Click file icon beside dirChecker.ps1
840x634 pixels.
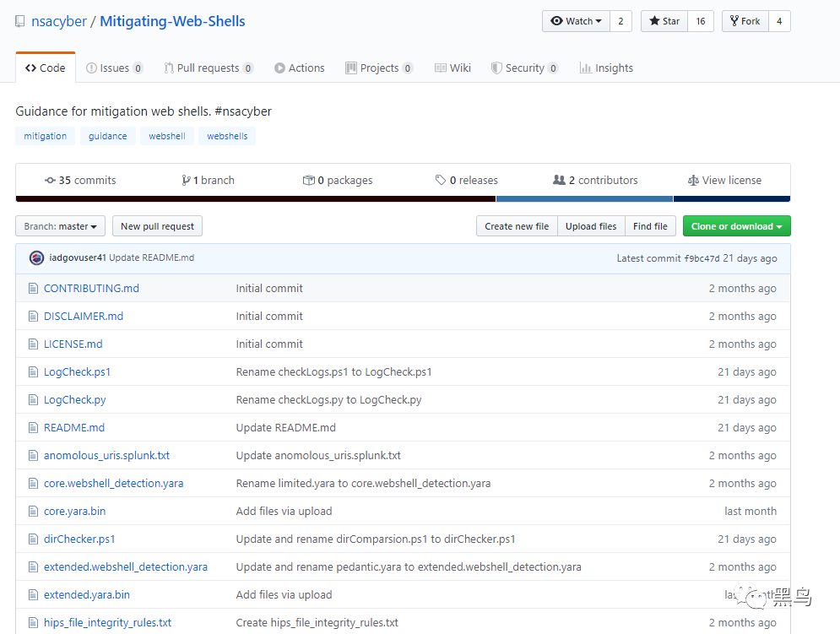click(x=33, y=539)
